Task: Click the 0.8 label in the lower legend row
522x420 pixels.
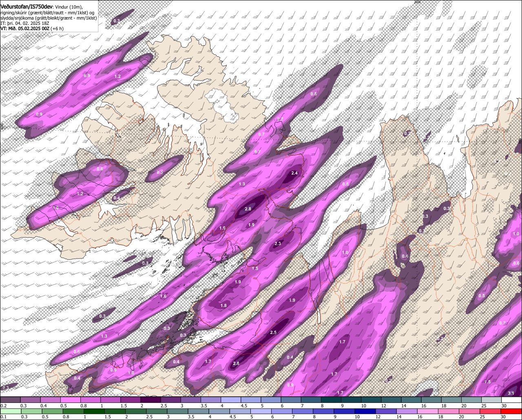Action: [65, 417]
